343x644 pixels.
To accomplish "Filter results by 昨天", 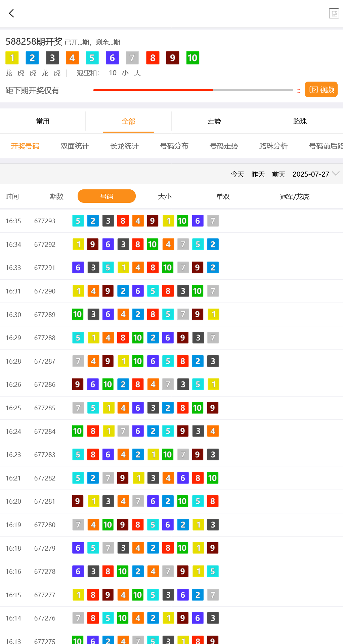I will click(258, 174).
